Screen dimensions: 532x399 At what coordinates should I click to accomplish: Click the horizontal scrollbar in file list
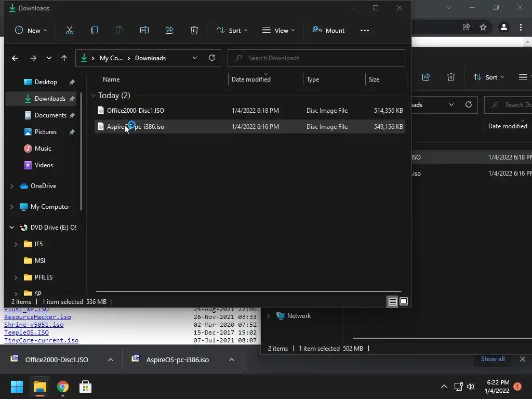pyautogui.click(x=249, y=291)
